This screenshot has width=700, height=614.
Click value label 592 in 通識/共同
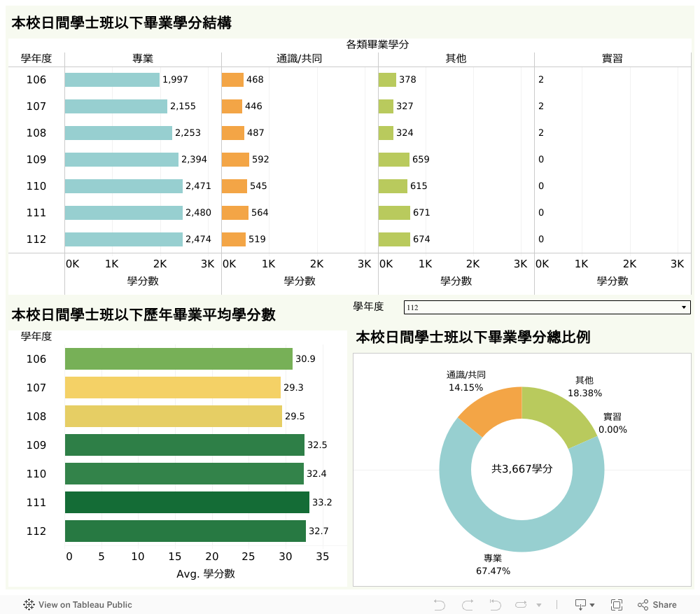tap(260, 160)
